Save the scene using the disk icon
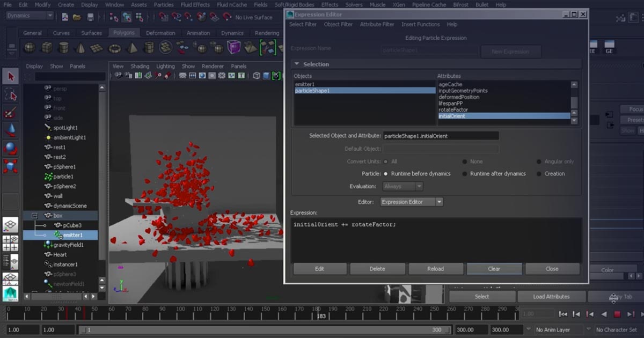644x338 pixels. [90, 18]
